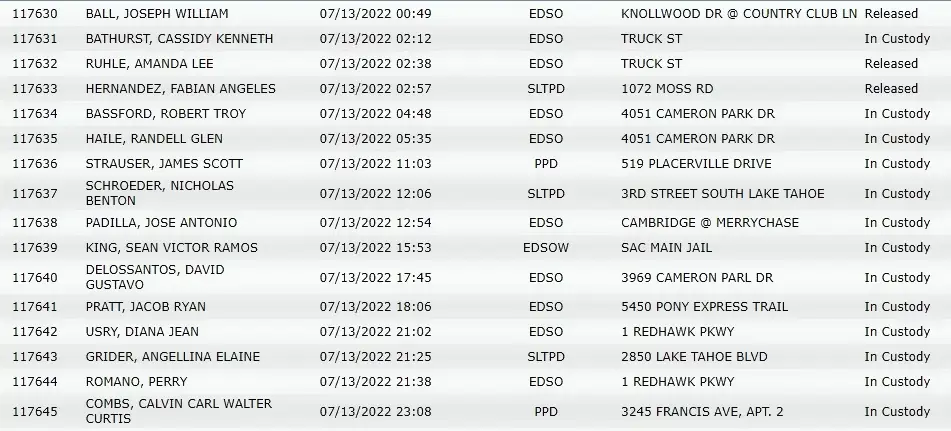This screenshot has height=431, width=951.
Task: Click the 3RD STREET SOUTH LAKE TAHOE cell
Action: pos(722,194)
